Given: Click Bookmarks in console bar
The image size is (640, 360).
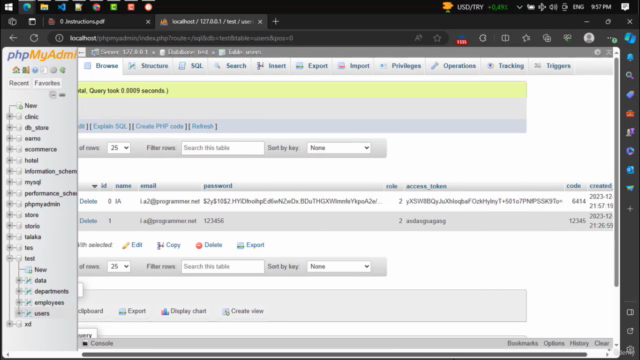Looking at the screenshot, I should [522, 343].
